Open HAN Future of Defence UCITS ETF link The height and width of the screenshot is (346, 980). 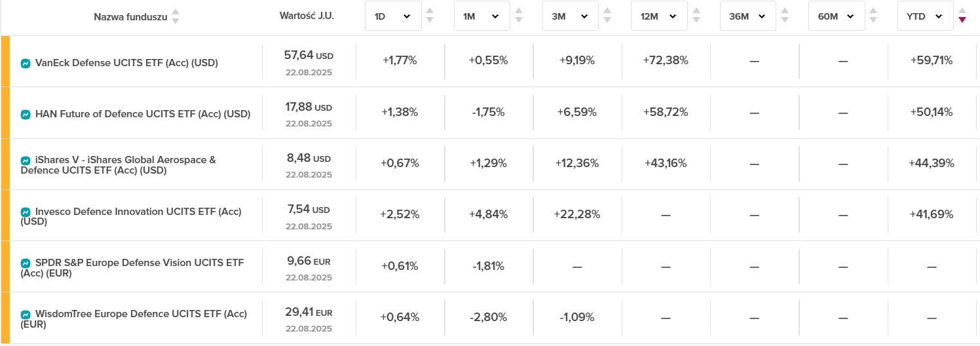click(x=143, y=115)
